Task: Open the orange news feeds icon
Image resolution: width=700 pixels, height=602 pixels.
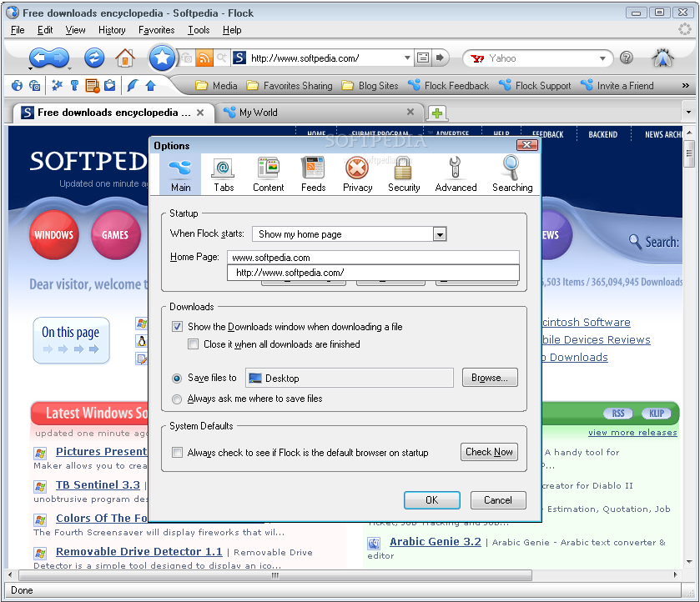Action: point(93,85)
